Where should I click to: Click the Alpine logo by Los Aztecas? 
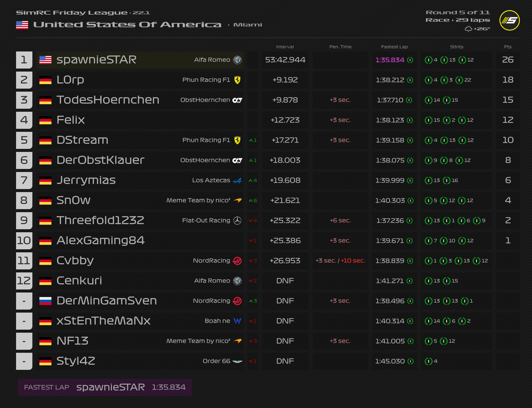click(x=237, y=180)
